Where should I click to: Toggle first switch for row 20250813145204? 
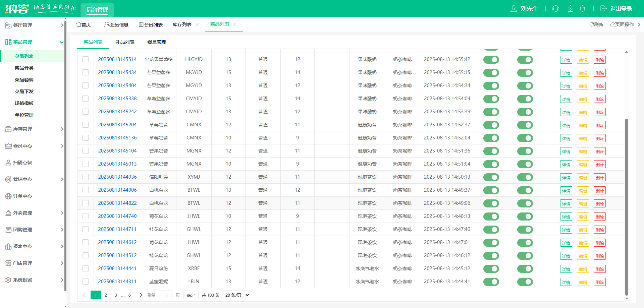pos(491,125)
